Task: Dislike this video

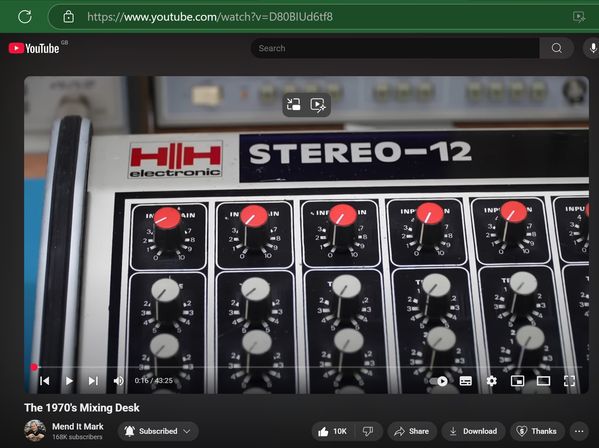Action: (368, 432)
